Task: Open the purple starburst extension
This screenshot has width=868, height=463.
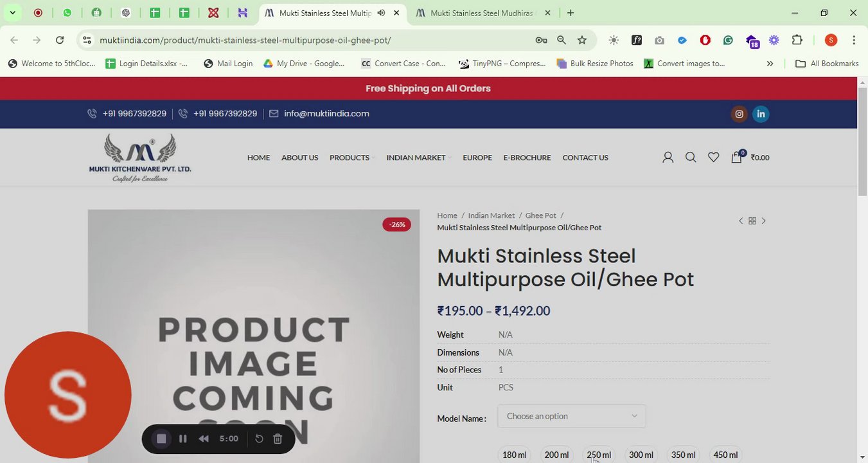Action: click(x=774, y=40)
